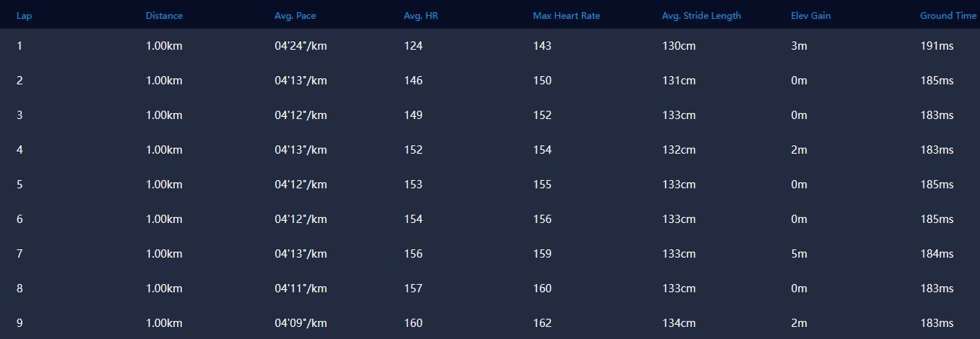Select the Avg. Stride Length header
This screenshot has height=339, width=980.
[x=701, y=16]
